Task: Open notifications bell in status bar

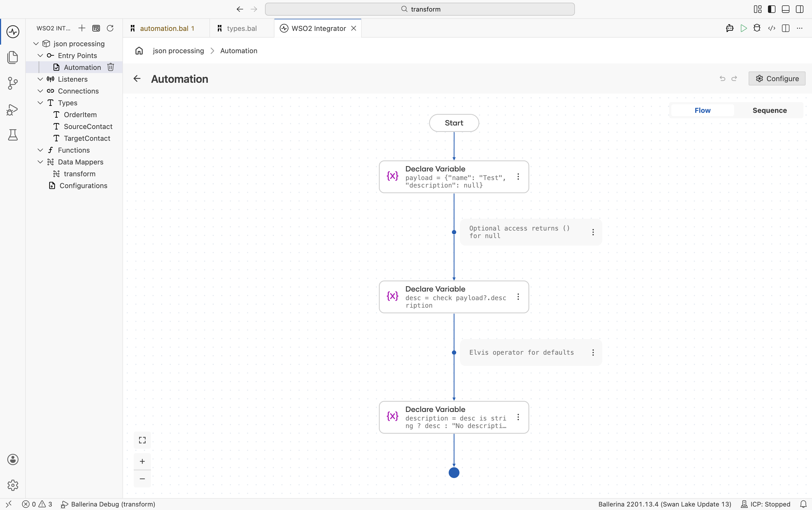Action: pyautogui.click(x=804, y=504)
